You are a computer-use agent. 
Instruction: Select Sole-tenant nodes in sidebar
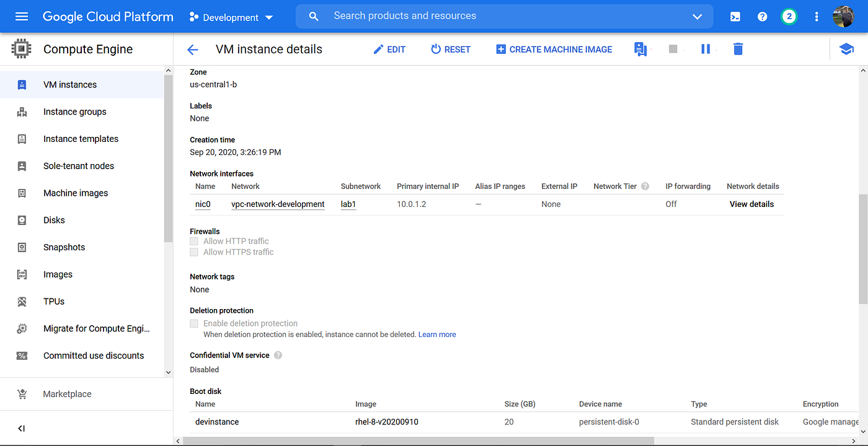(82, 166)
